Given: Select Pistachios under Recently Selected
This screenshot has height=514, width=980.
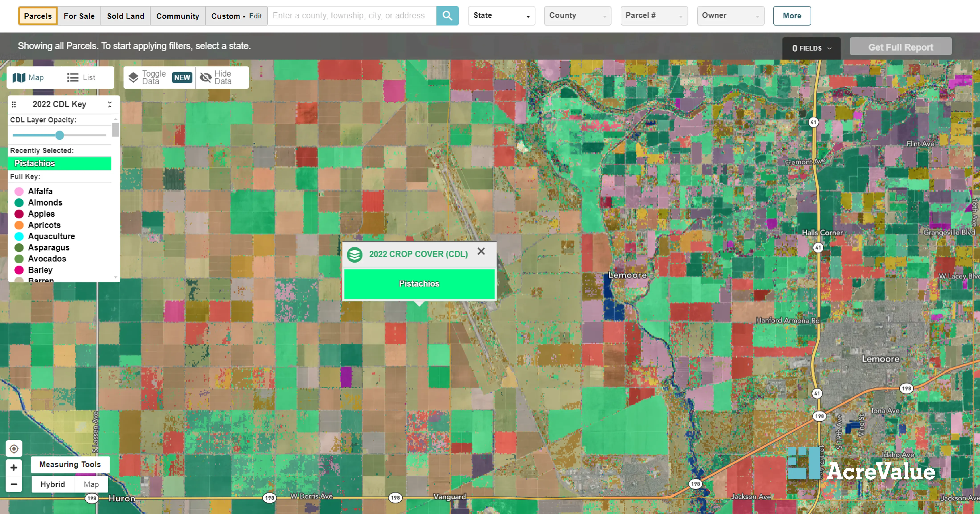Looking at the screenshot, I should pos(59,163).
